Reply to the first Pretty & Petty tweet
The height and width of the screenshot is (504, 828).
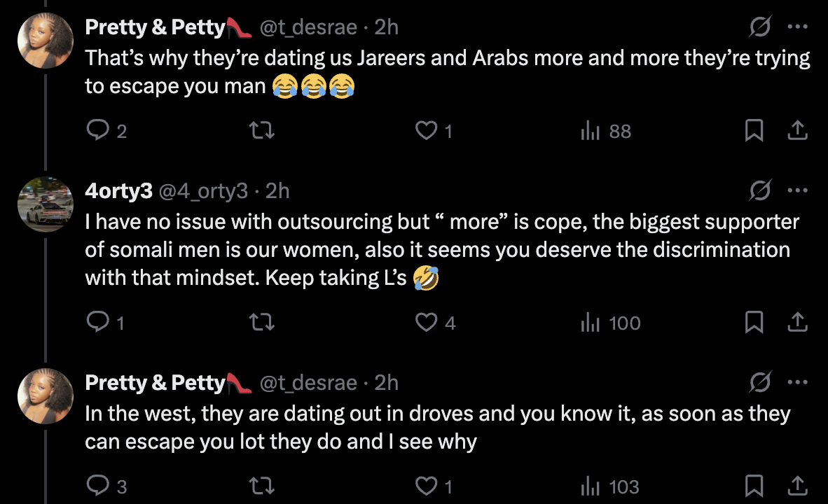[x=97, y=131]
